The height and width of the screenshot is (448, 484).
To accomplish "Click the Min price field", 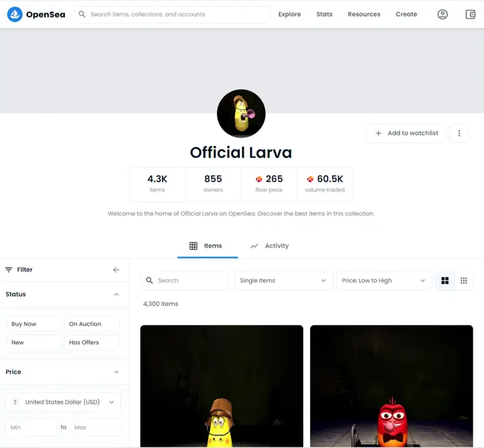I will [32, 427].
